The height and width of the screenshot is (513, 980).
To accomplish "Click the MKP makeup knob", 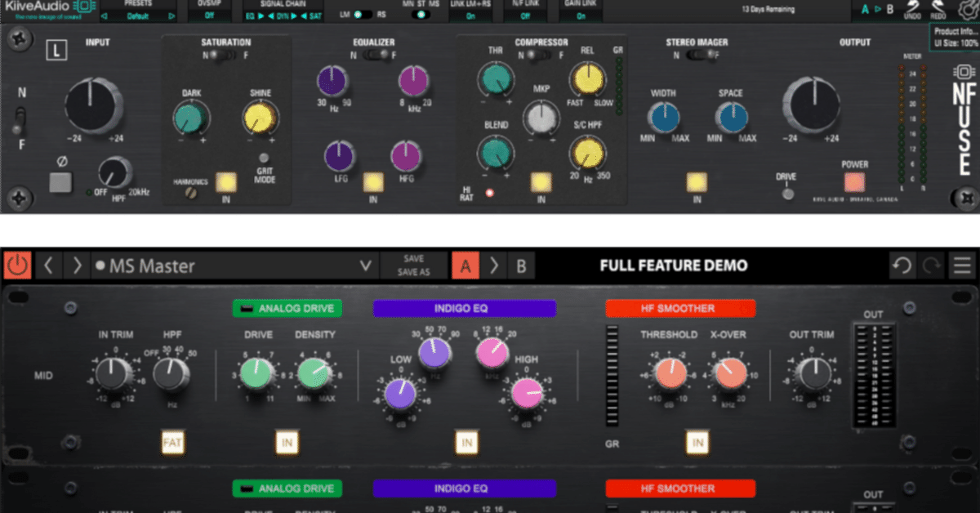I will [541, 118].
